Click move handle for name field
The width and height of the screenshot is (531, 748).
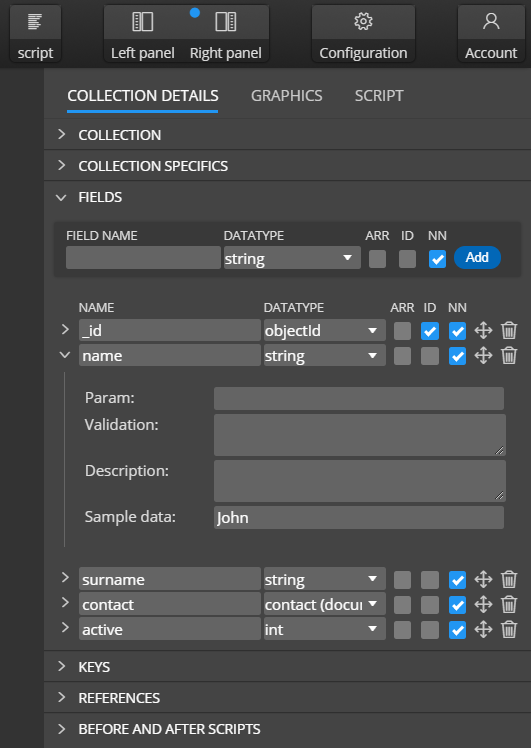[x=483, y=355]
